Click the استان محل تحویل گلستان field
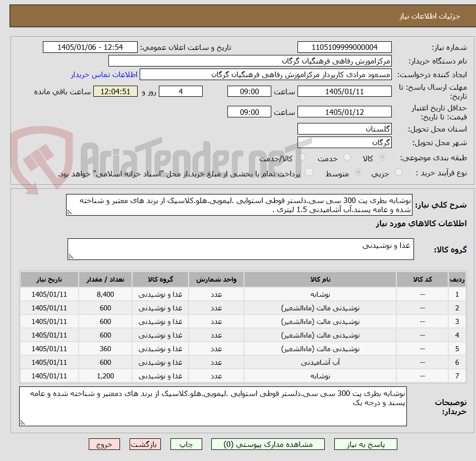 [x=344, y=129]
